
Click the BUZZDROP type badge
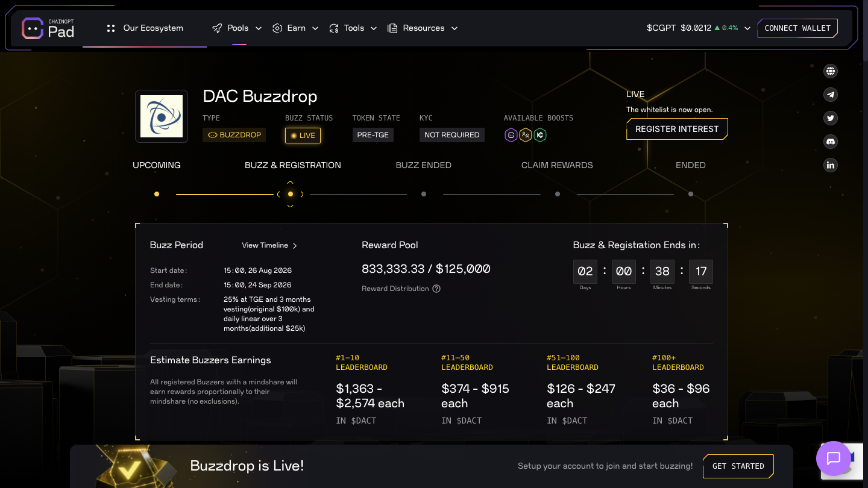tap(234, 135)
